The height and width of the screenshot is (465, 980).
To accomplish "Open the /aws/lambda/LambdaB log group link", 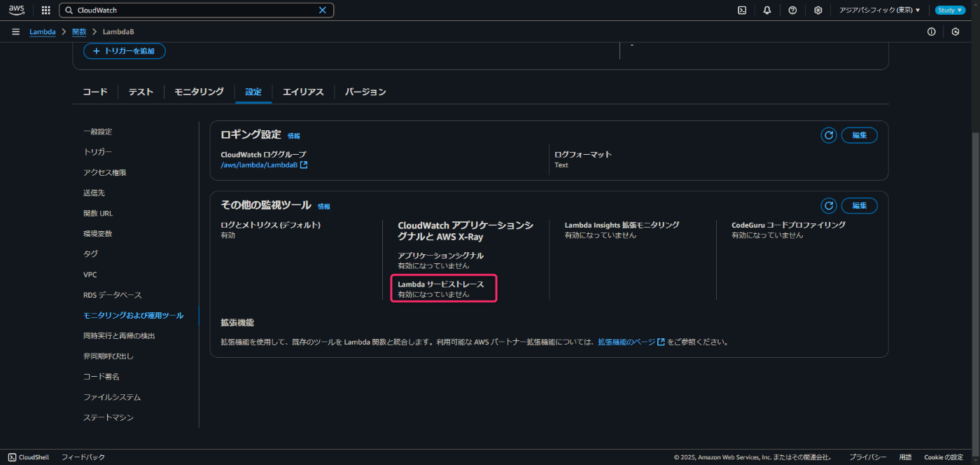I will click(259, 165).
